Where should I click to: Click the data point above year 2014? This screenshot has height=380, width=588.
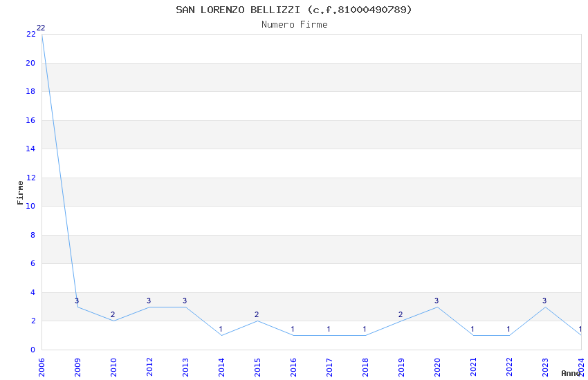[x=221, y=335]
